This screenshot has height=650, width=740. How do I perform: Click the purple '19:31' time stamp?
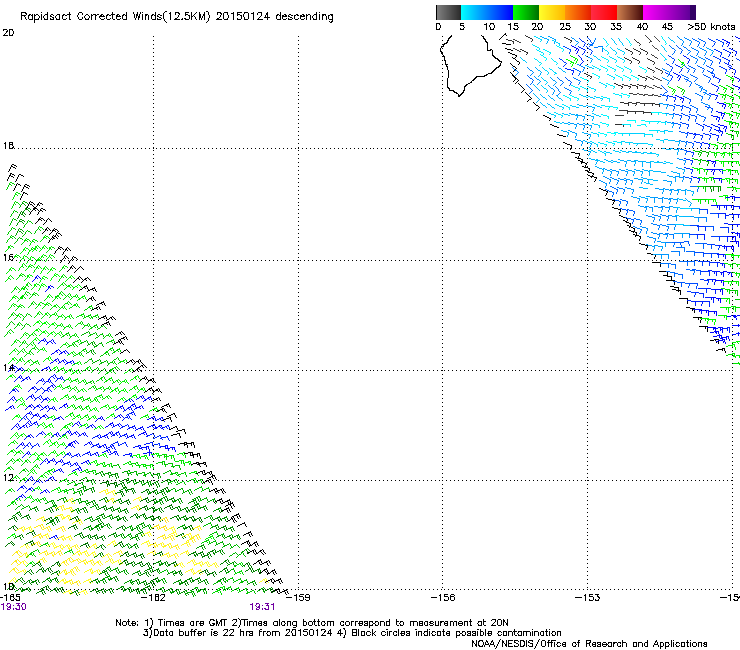[x=262, y=607]
